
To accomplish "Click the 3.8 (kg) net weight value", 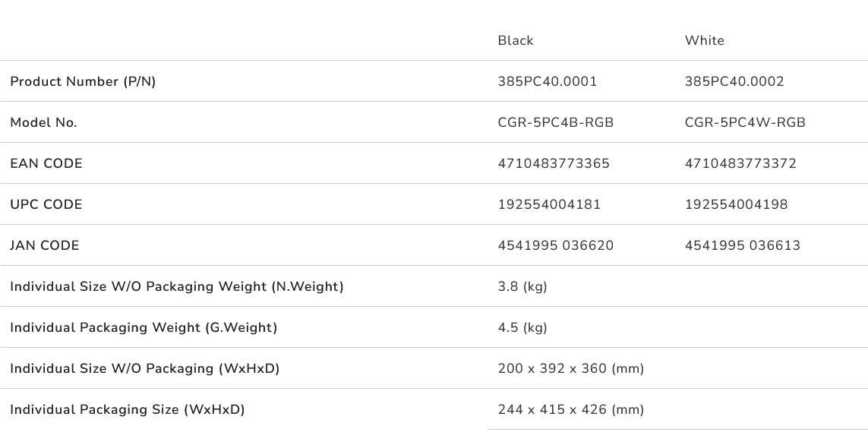I will coord(522,287).
